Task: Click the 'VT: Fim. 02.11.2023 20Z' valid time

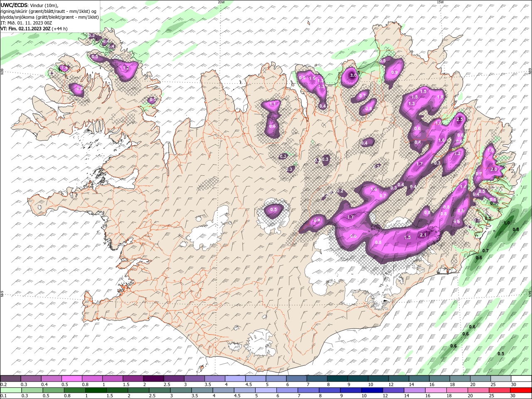Action: pyautogui.click(x=26, y=29)
